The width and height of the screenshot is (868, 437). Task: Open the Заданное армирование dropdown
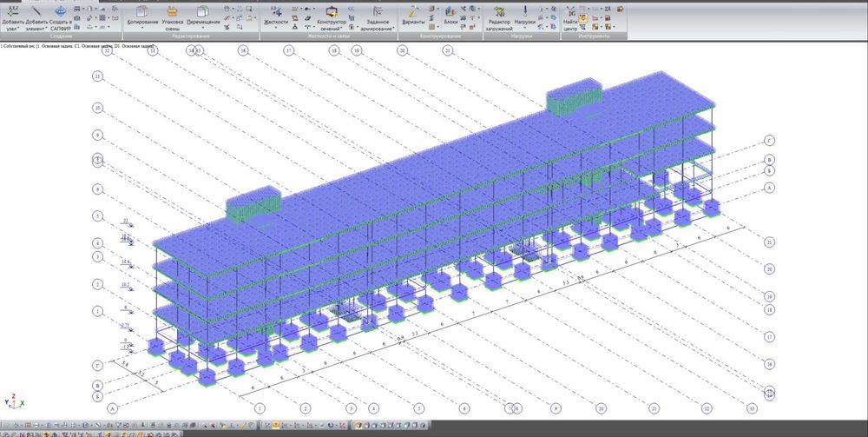click(x=394, y=29)
